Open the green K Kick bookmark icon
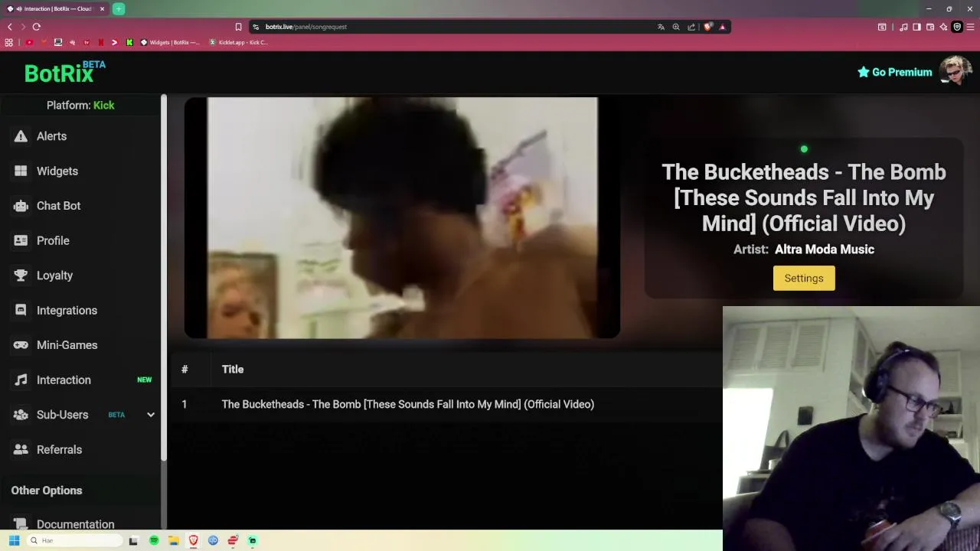 tap(129, 42)
